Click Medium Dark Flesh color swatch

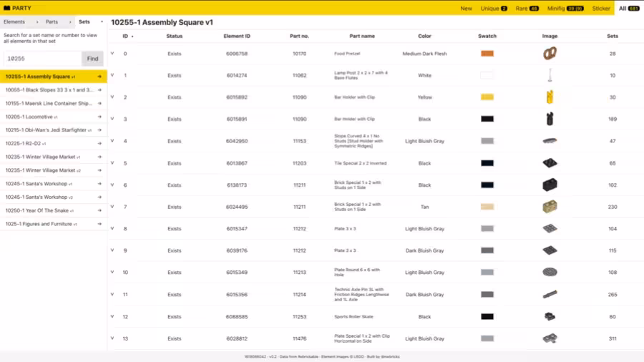coord(487,54)
